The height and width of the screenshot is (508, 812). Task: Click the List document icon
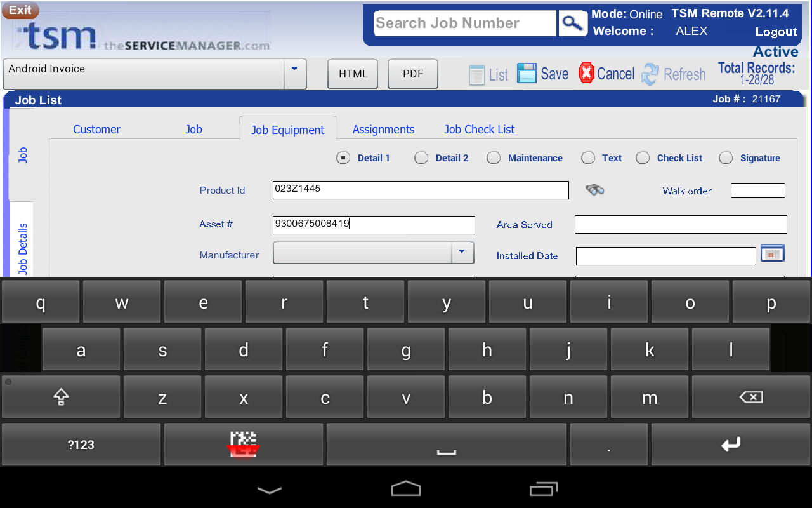coord(477,75)
